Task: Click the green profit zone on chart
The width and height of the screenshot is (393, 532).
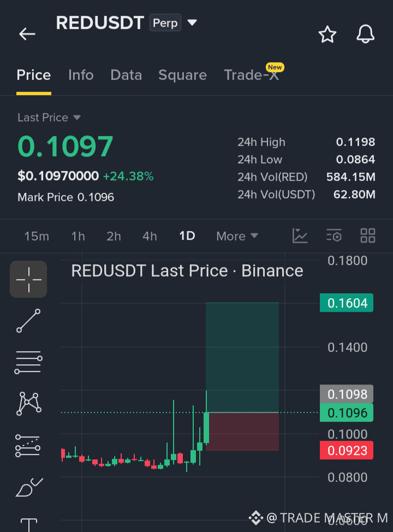Action: (x=242, y=357)
